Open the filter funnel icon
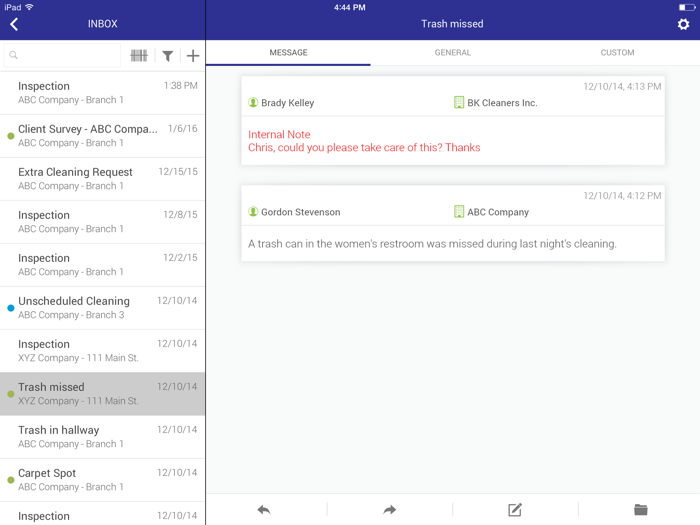This screenshot has height=525, width=700. tap(168, 56)
